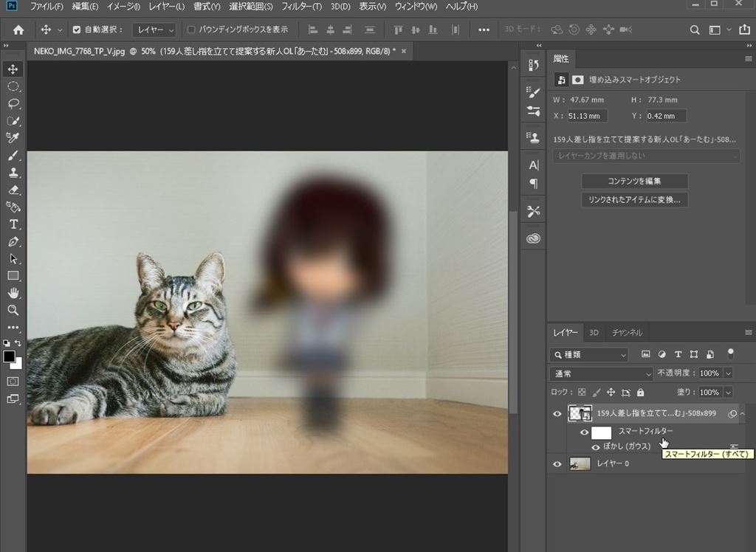Switch to the チャンネル tab
The image size is (756, 552).
(x=627, y=333)
